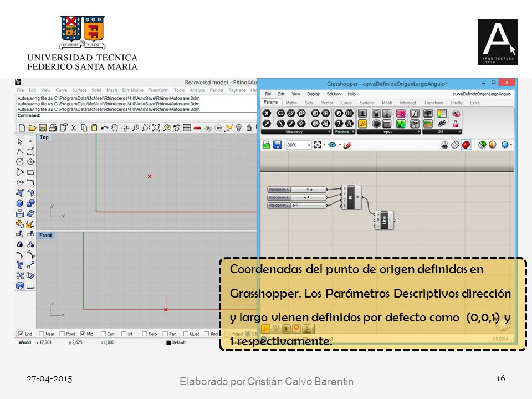Click the New file icon in Rhino toolbar
532x399 pixels.
click(x=22, y=128)
